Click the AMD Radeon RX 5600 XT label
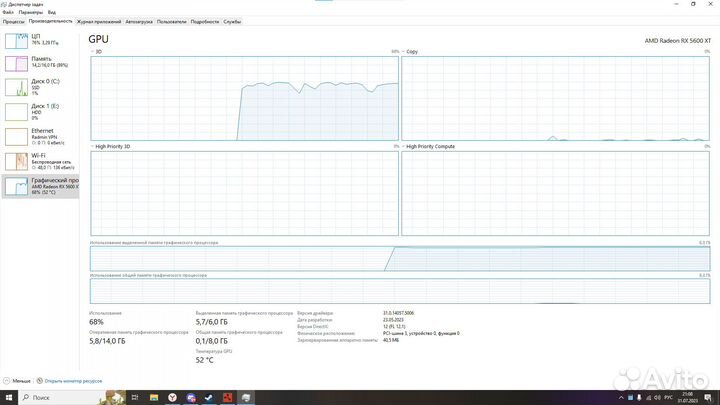 [x=677, y=41]
